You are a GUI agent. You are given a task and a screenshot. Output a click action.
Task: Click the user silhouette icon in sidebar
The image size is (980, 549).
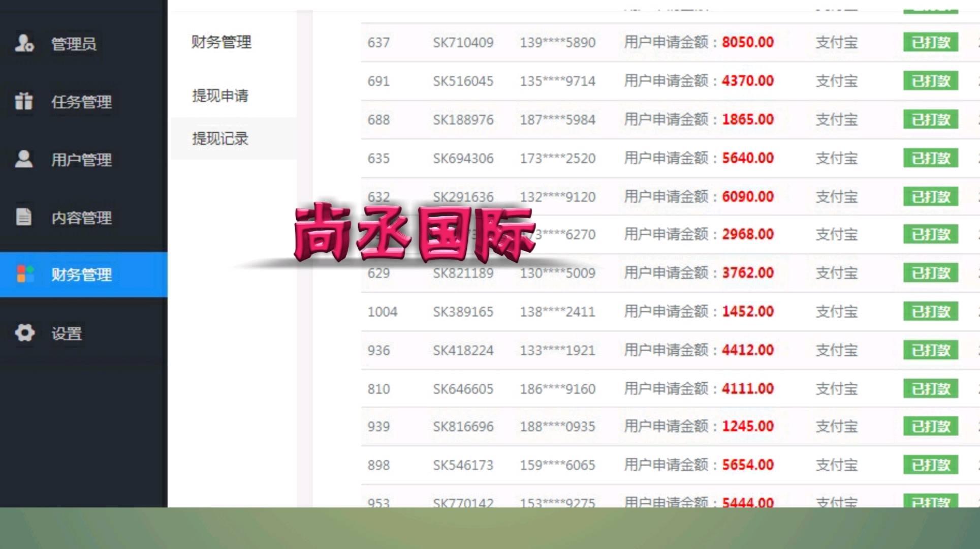pos(23,159)
